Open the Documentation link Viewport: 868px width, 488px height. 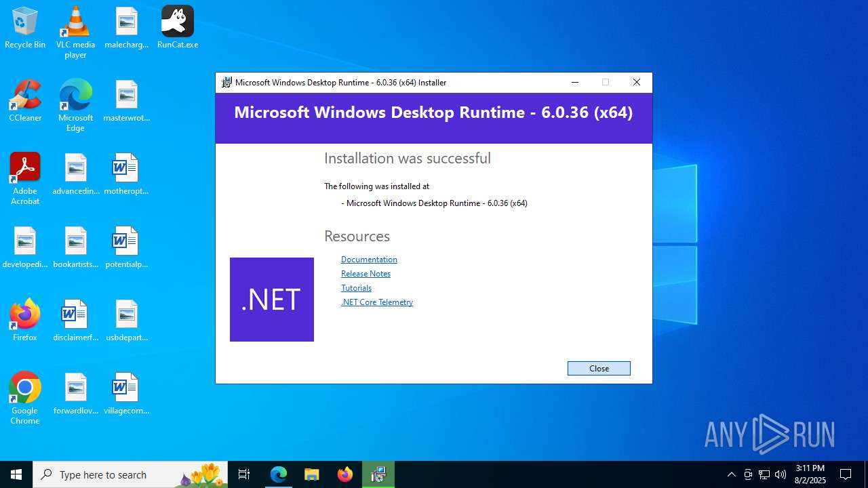369,260
